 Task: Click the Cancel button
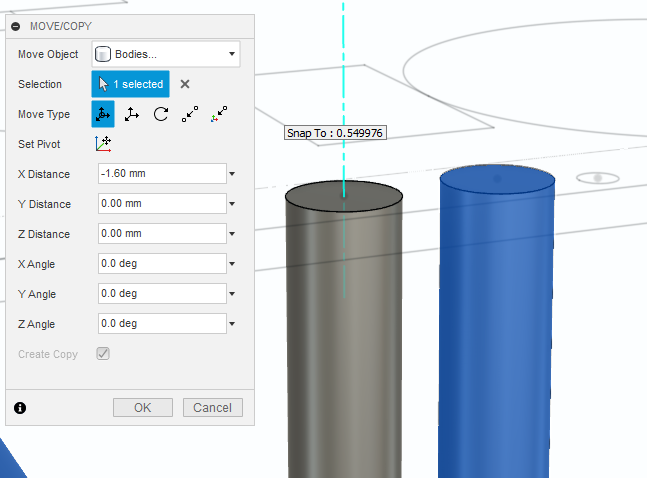pos(213,408)
